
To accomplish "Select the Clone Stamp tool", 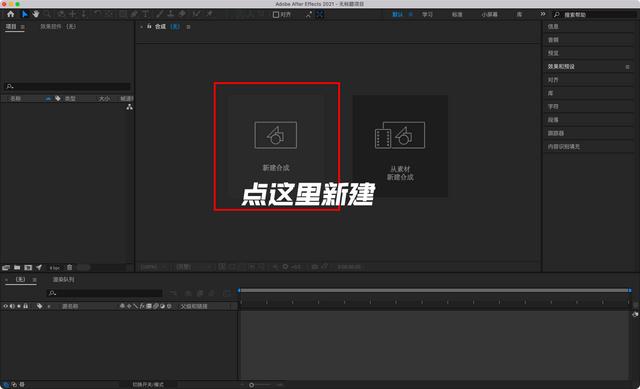I will pos(171,14).
